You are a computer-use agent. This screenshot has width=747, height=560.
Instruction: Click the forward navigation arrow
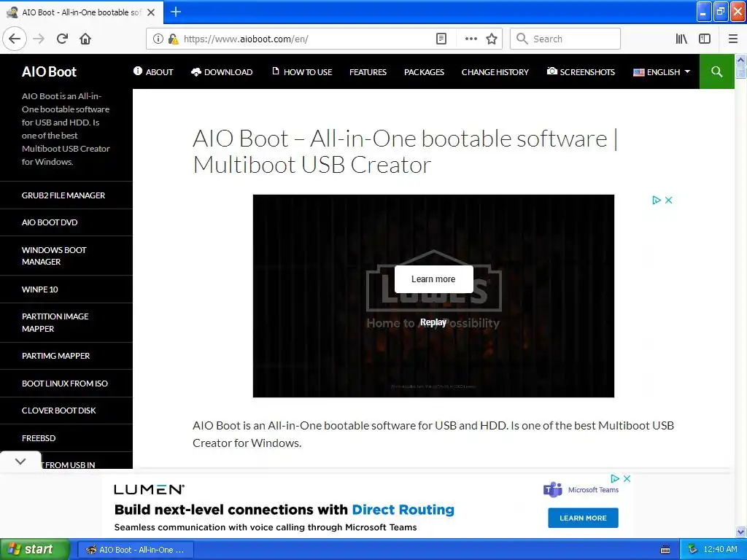tap(39, 39)
